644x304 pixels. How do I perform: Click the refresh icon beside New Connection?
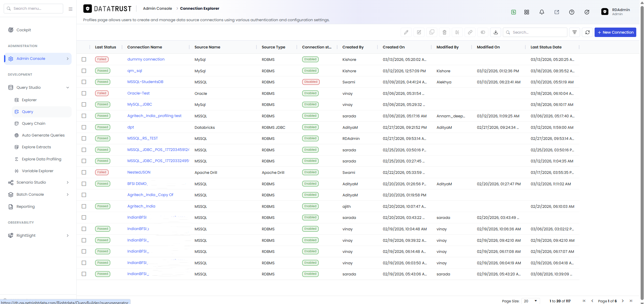click(587, 32)
